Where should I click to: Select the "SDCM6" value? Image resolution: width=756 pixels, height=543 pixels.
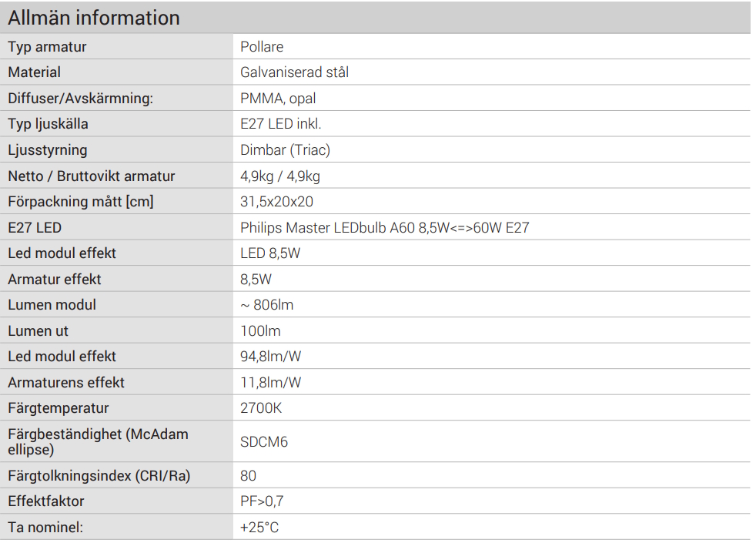(264, 442)
